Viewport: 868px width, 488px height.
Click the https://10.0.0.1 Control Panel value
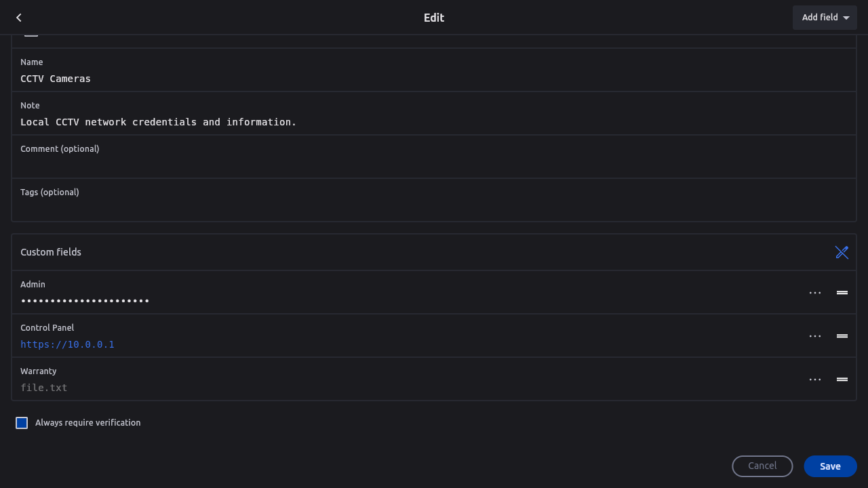tap(67, 344)
